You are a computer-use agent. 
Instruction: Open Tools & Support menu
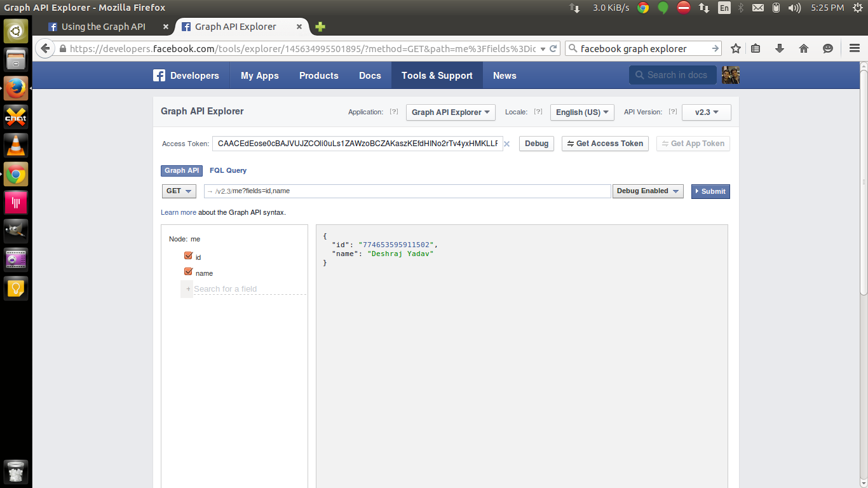(437, 76)
